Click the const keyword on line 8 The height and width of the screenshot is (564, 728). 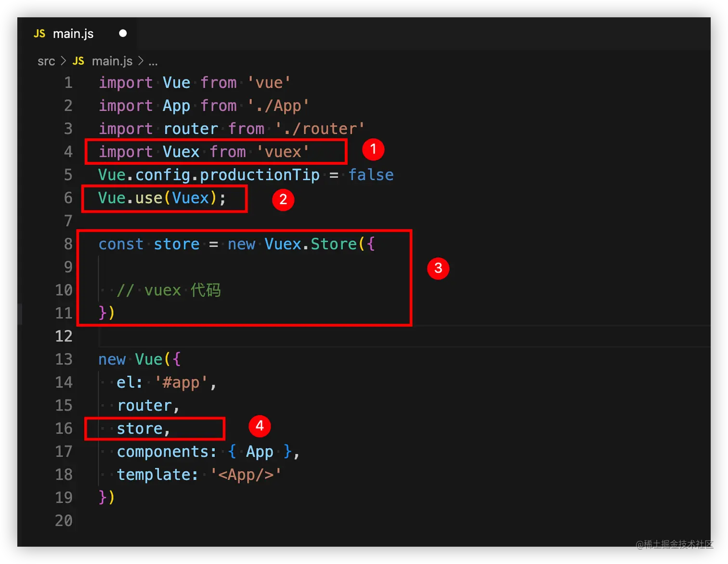click(121, 244)
